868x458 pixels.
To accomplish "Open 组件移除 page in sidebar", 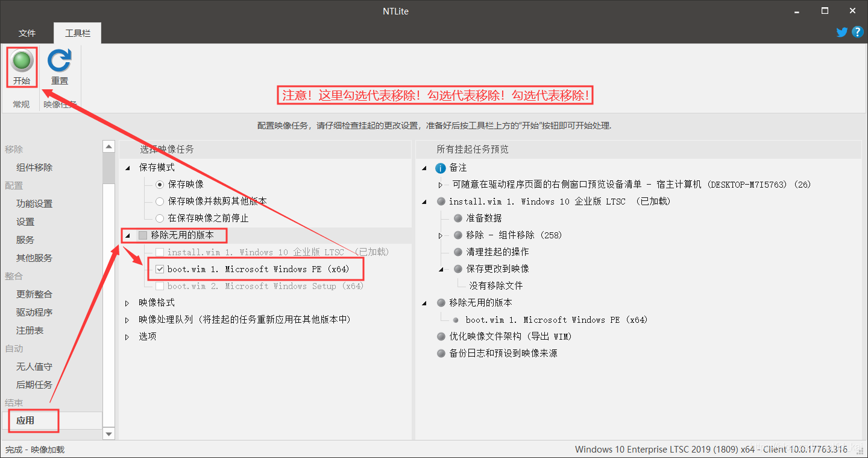I will click(34, 168).
